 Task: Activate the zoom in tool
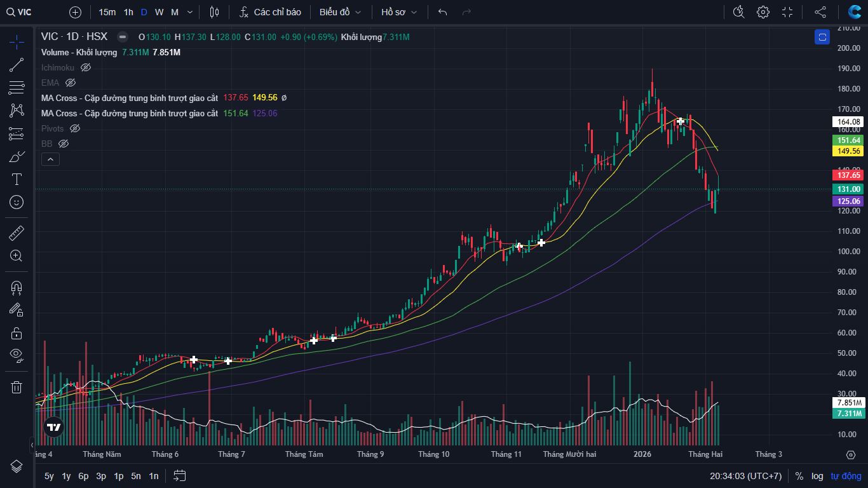(x=17, y=256)
